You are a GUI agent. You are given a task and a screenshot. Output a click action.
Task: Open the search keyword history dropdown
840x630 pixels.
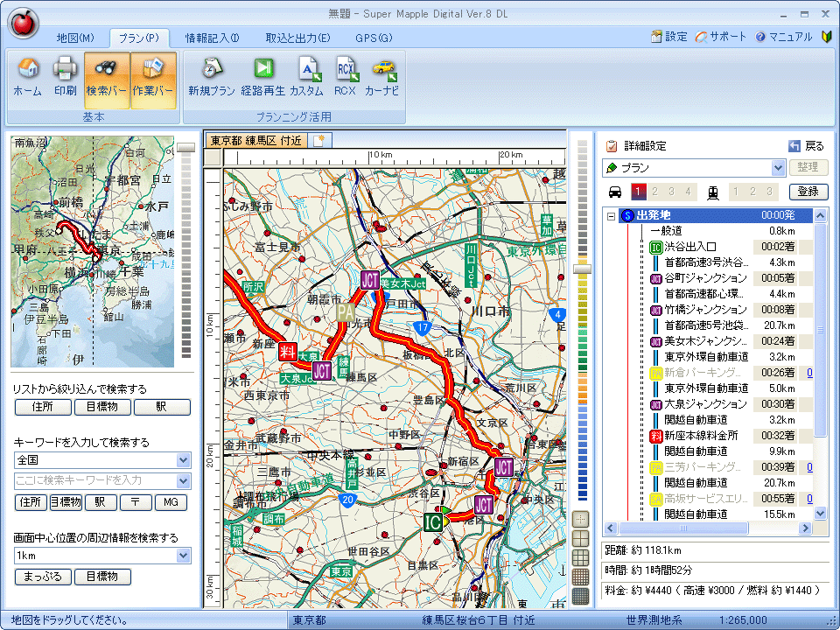coord(183,480)
